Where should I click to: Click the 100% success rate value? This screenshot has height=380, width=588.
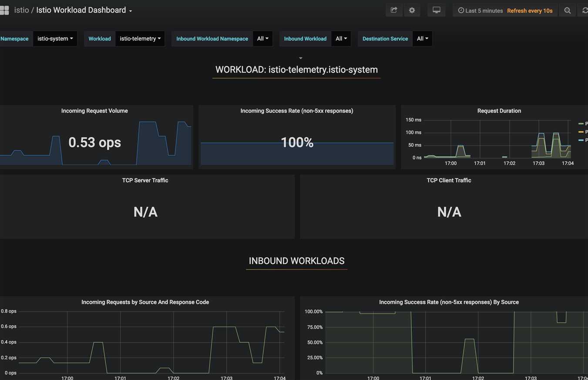(297, 142)
